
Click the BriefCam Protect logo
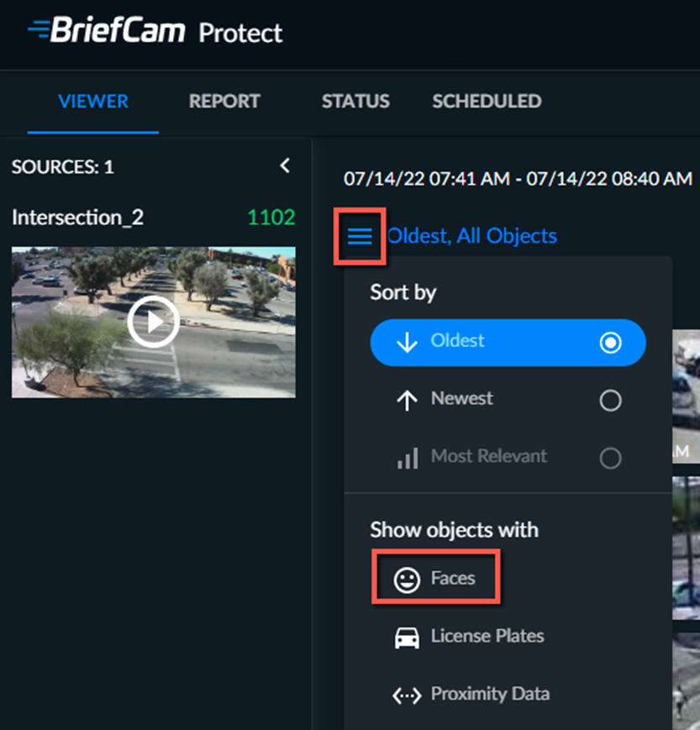pyautogui.click(x=155, y=31)
